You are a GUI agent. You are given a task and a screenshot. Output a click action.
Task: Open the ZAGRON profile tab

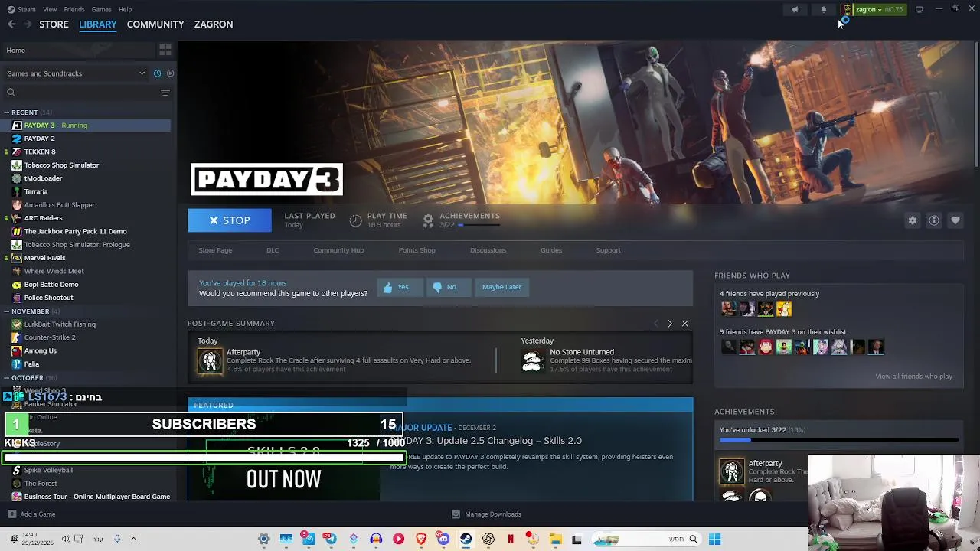coord(214,24)
